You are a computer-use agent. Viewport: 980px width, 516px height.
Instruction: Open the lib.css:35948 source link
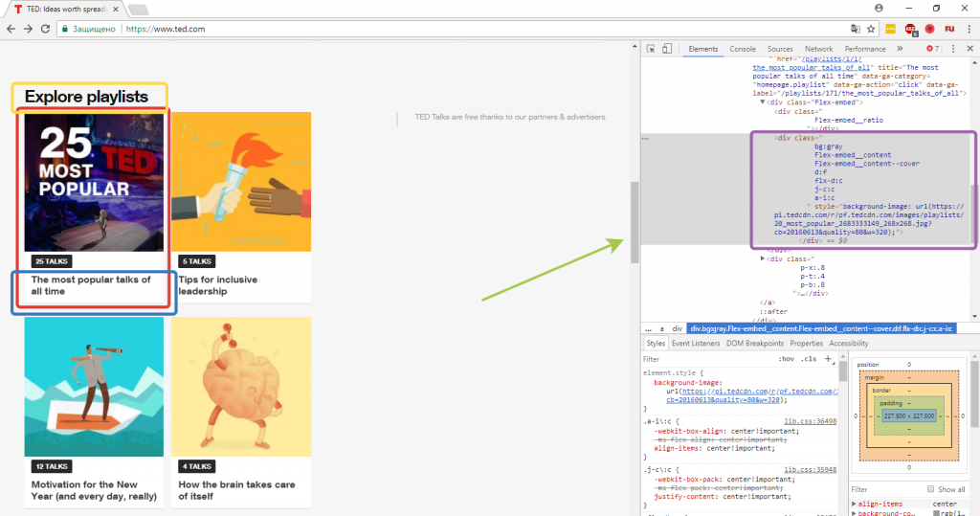810,470
